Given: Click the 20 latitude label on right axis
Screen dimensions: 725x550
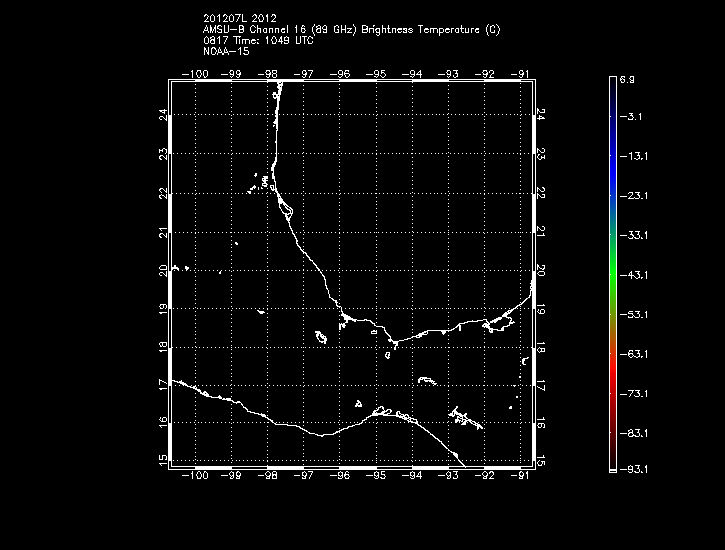Looking at the screenshot, I should 540,270.
